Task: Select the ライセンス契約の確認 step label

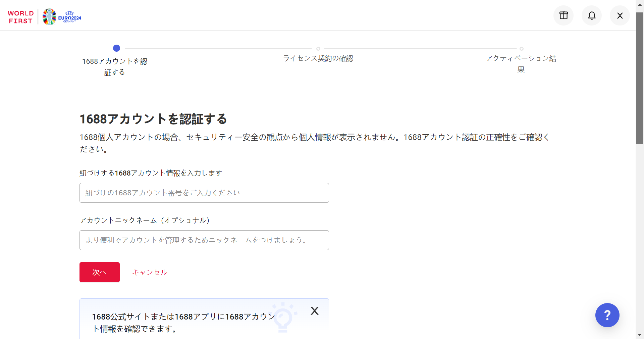Action: tap(318, 58)
